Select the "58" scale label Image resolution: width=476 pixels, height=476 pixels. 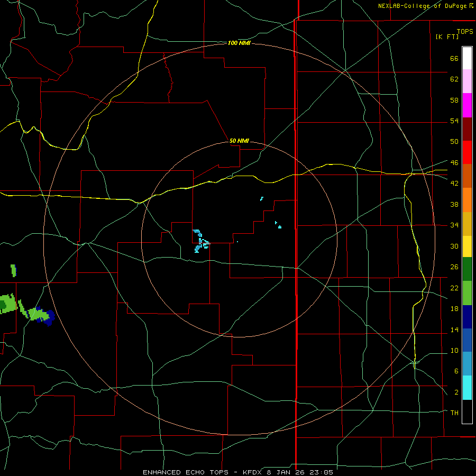pos(454,100)
